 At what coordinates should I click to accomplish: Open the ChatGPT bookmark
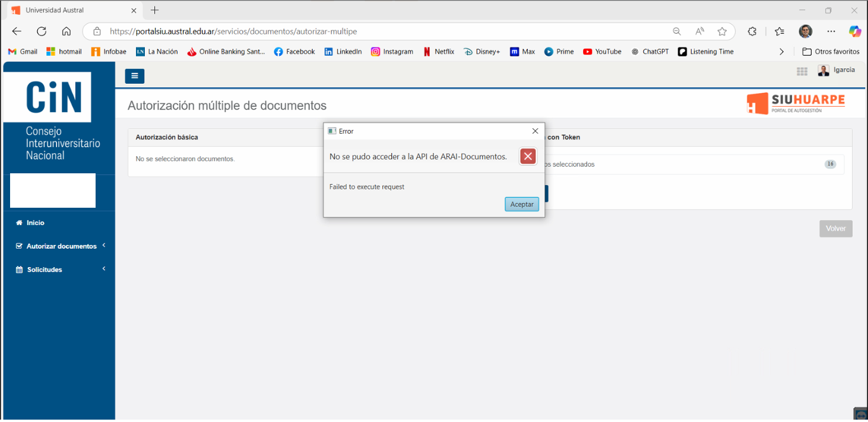[650, 52]
